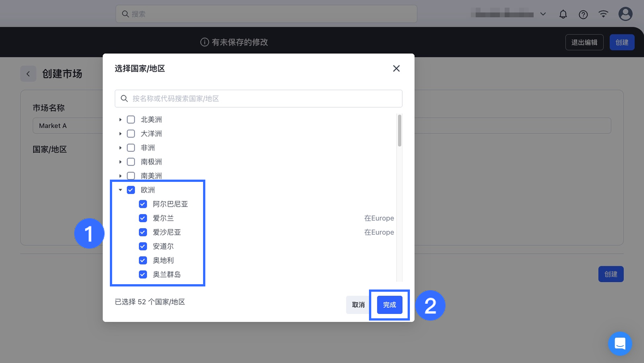The height and width of the screenshot is (363, 644).
Task: Click the 取消 button
Action: click(358, 305)
